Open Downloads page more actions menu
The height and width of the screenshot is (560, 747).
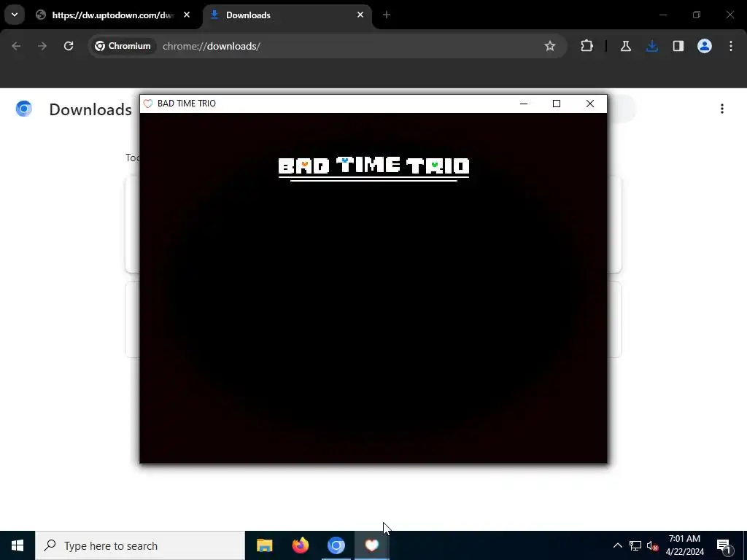tap(722, 109)
